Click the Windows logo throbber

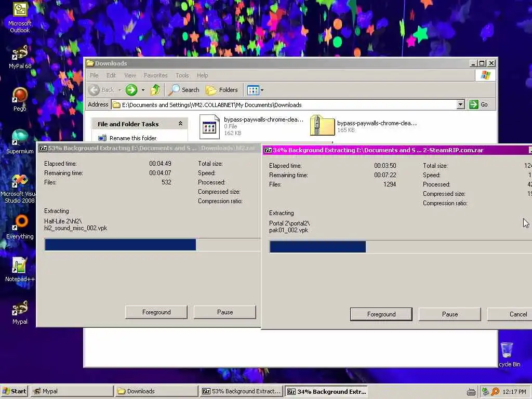point(486,75)
